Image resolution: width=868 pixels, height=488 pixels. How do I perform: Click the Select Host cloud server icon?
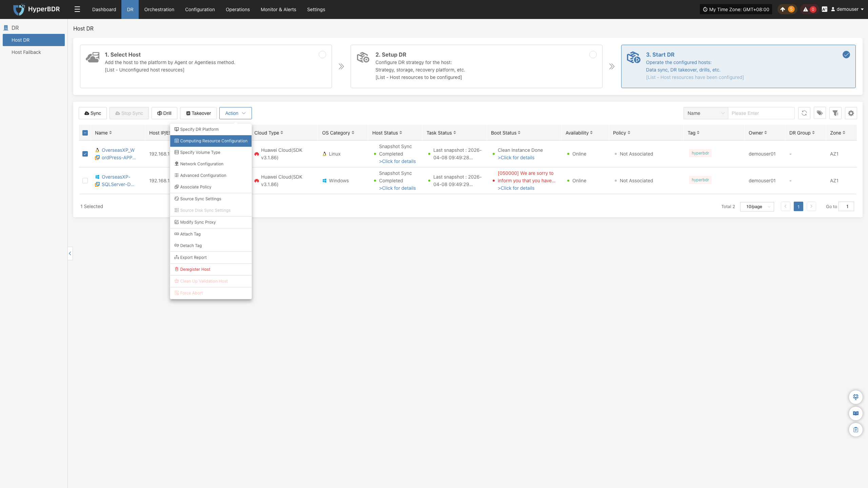point(93,57)
